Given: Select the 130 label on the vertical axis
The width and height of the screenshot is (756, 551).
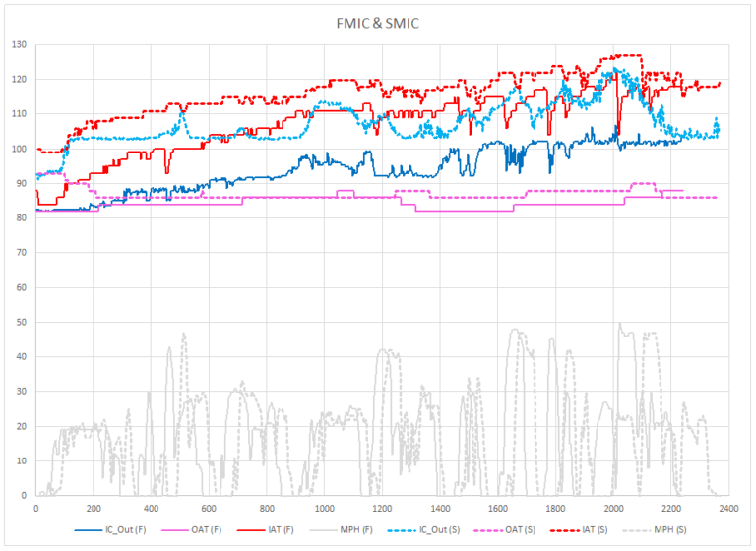Looking at the screenshot, I should (19, 45).
